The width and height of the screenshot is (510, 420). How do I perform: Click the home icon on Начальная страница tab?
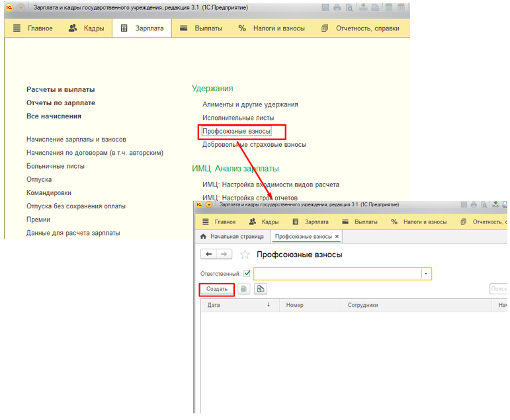(203, 236)
